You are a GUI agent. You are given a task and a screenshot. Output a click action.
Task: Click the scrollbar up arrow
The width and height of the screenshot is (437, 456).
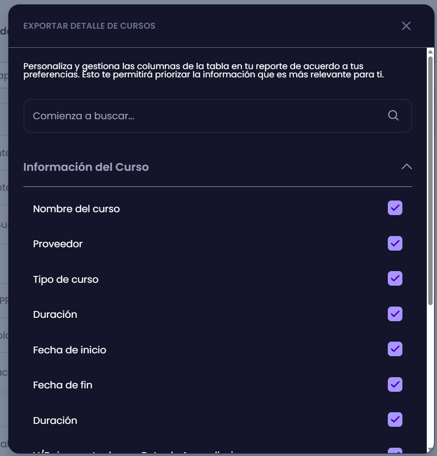430,52
